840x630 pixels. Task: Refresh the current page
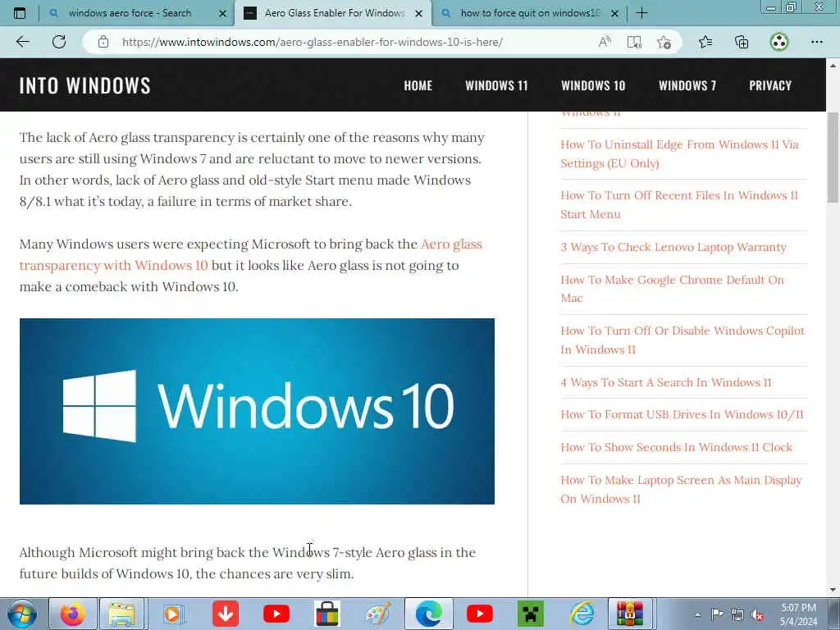59,42
